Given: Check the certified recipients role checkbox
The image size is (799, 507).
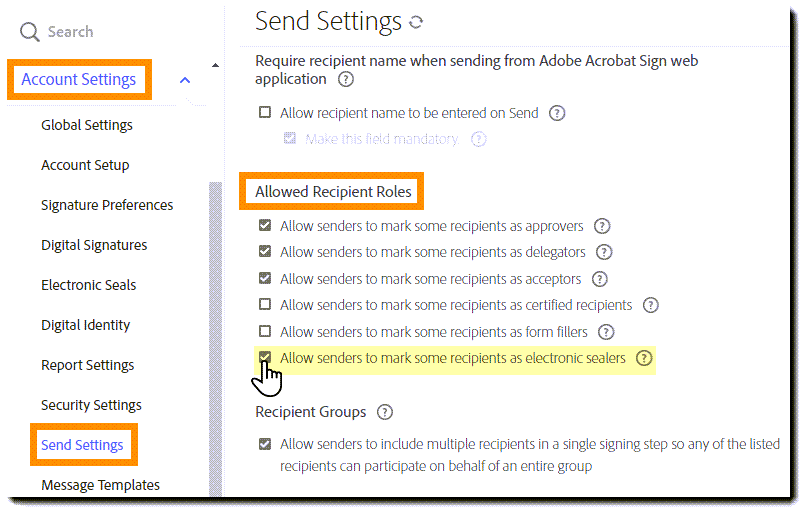Looking at the screenshot, I should click(x=265, y=305).
